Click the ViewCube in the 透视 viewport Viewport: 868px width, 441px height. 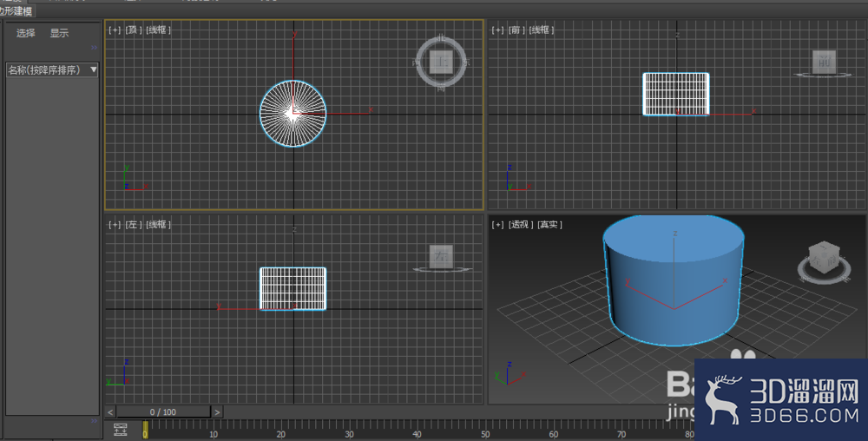pos(825,258)
